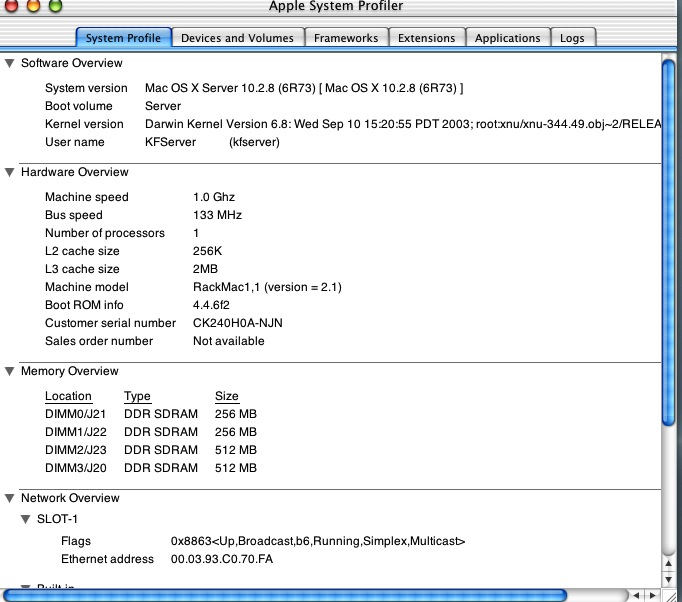Click the window resize corner grip

[672, 595]
